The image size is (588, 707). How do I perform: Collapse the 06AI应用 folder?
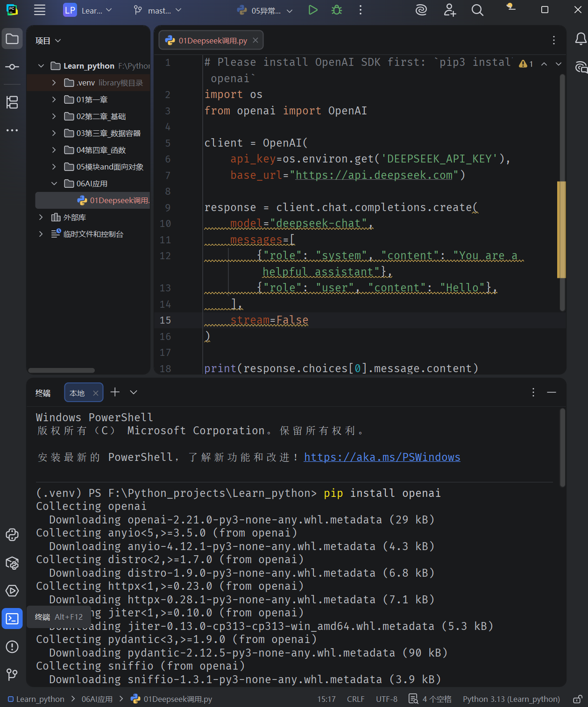click(54, 184)
